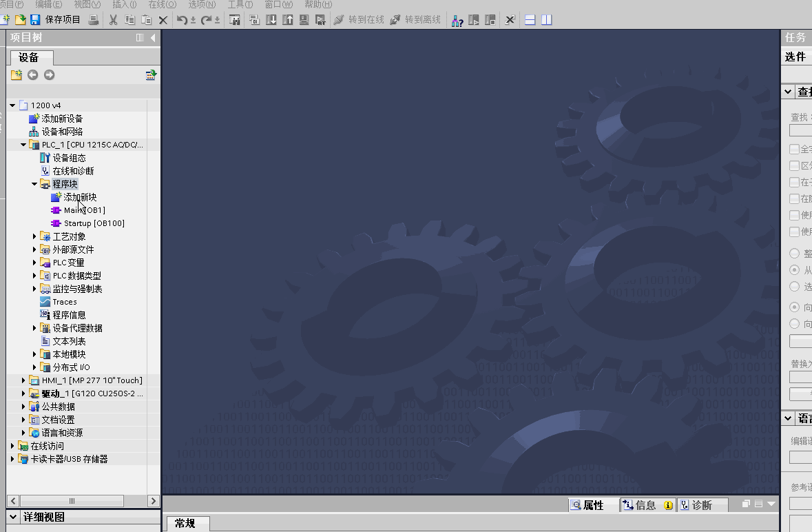
Task: Click the Start CPU toolbar icon
Action: tap(473, 20)
